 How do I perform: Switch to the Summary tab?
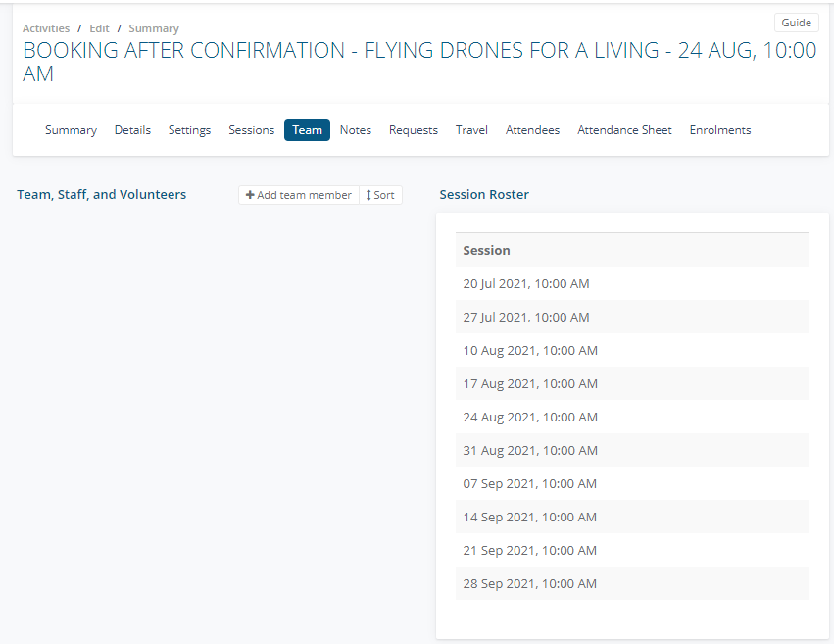coord(71,130)
